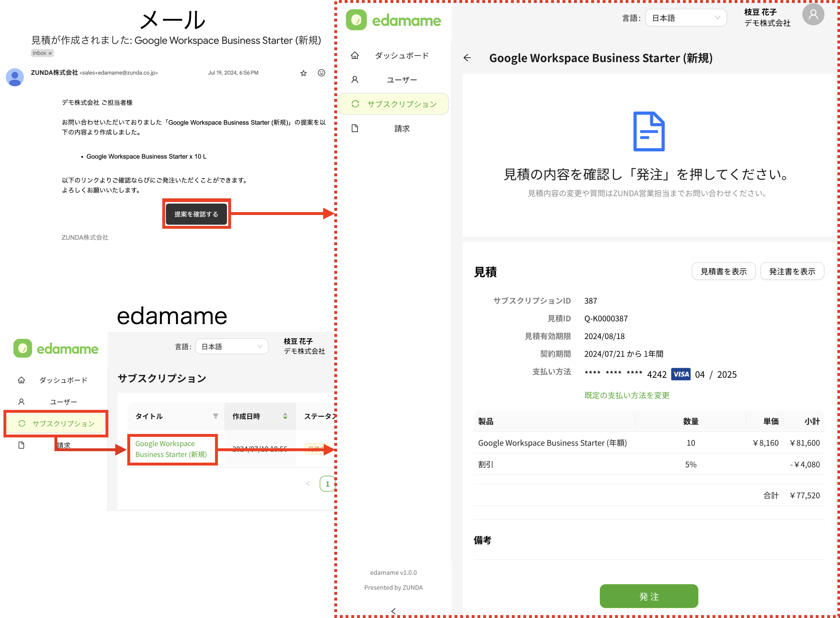
Task: Click the edamame logo in lower-left screenshot
Action: pyautogui.click(x=56, y=348)
